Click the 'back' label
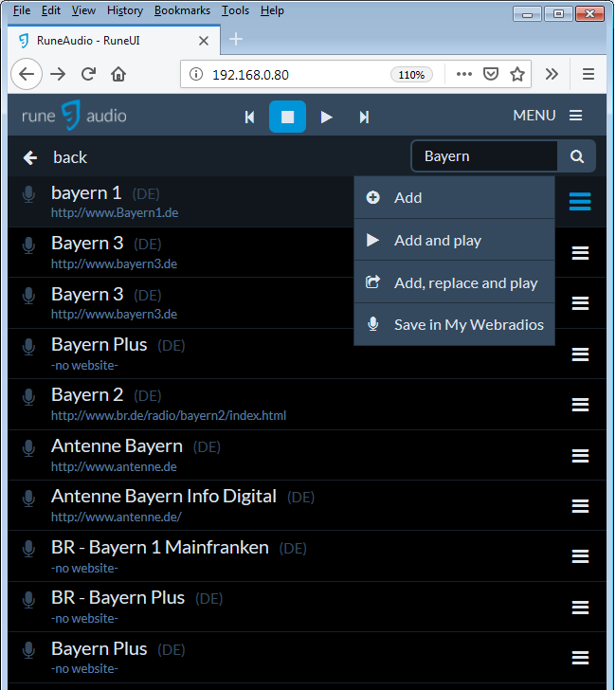Screen dimensions: 616x690 pos(70,157)
